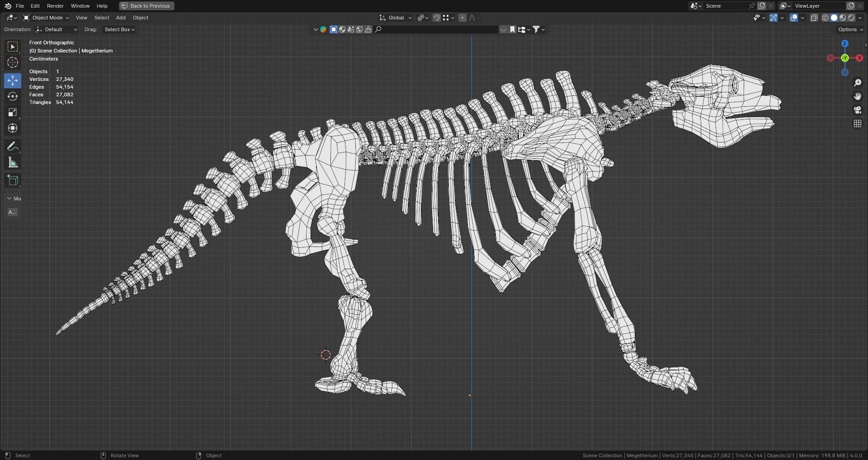Screen dimensions: 868x460
Task: Click the blue Z axis gizmo ball
Action: click(x=844, y=43)
